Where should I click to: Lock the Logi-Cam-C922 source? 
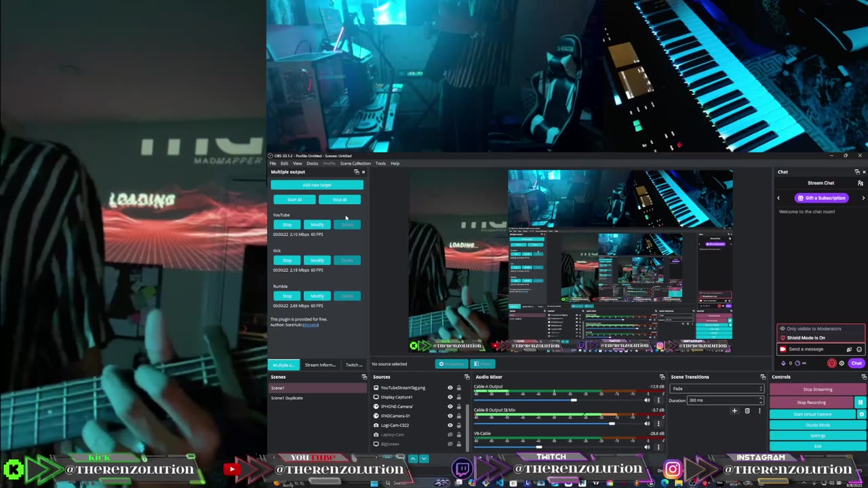pyautogui.click(x=459, y=425)
